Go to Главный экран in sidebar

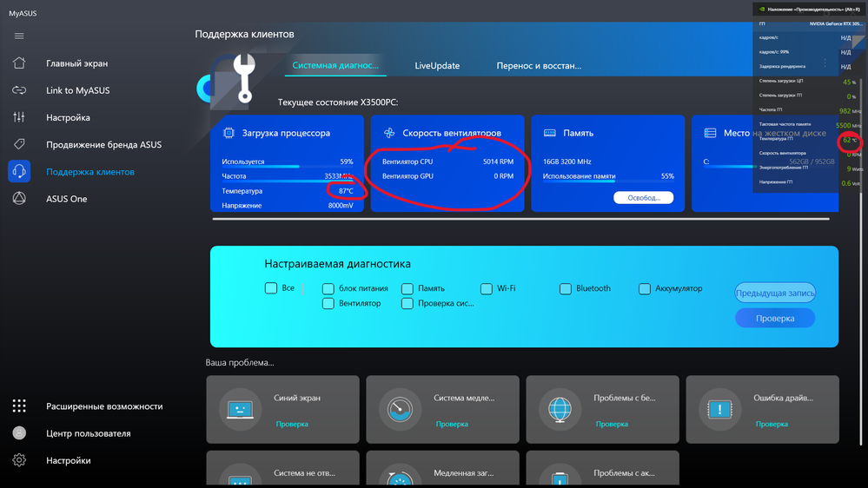pos(77,63)
